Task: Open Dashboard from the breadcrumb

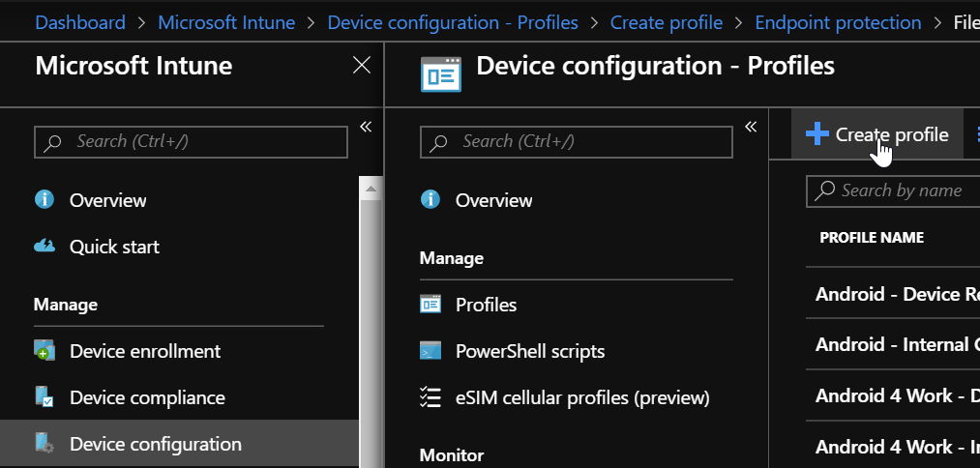Action: pos(80,22)
